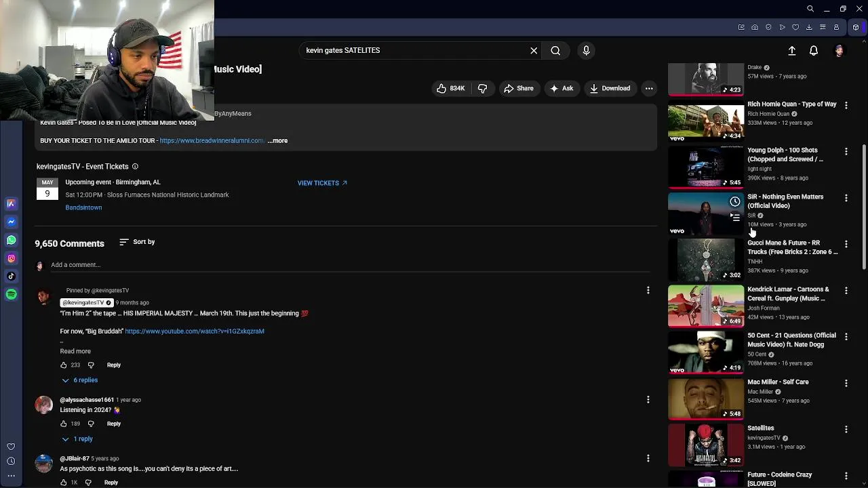The width and height of the screenshot is (868, 488).
Task: Click the send/flow arrow icon in toolbar
Action: click(x=782, y=27)
